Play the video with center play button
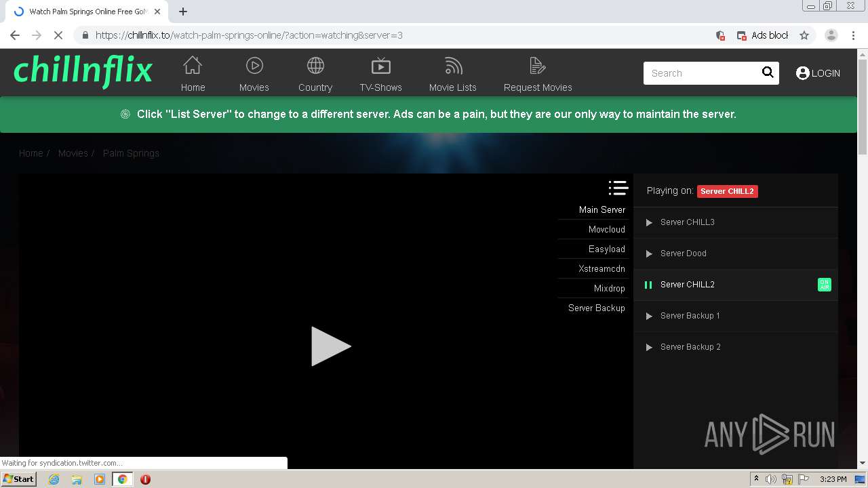The image size is (868, 488). [331, 346]
